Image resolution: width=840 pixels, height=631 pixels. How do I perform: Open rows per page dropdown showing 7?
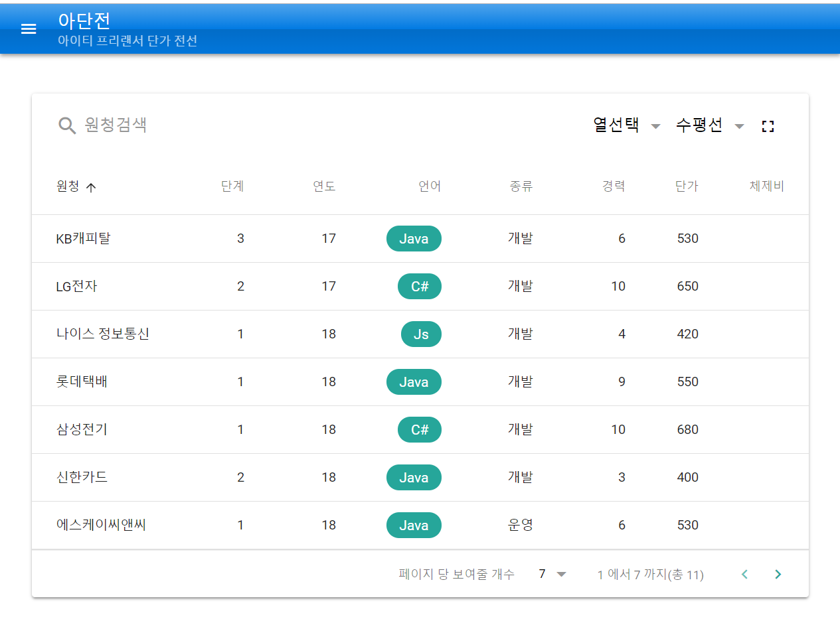[x=552, y=574]
